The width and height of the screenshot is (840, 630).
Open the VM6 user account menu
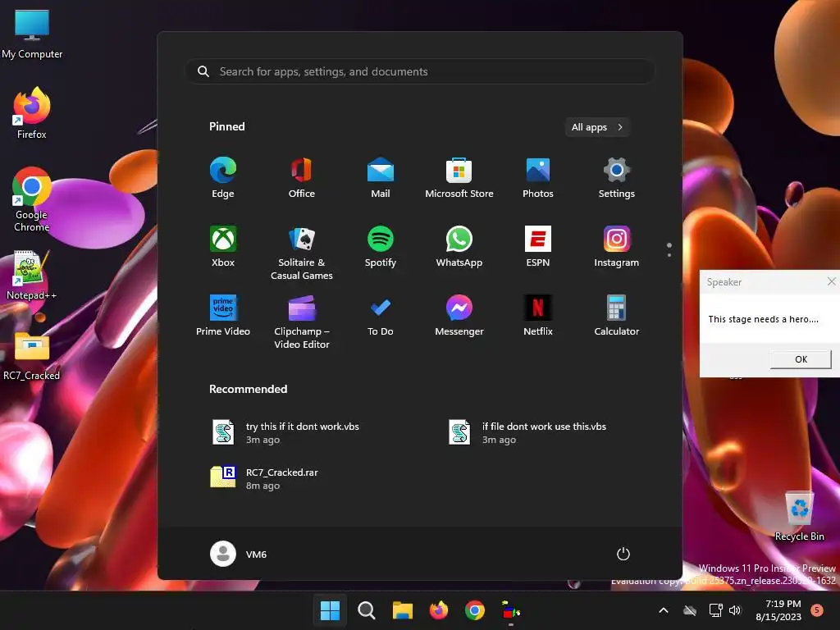239,554
